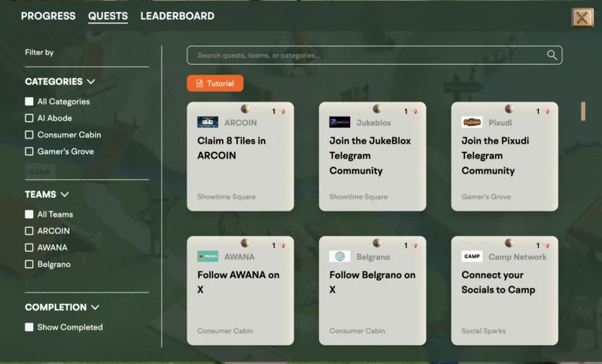Click the Gamer's Grove label on Pixudi card
Screen dimensions: 602x364
(486, 197)
